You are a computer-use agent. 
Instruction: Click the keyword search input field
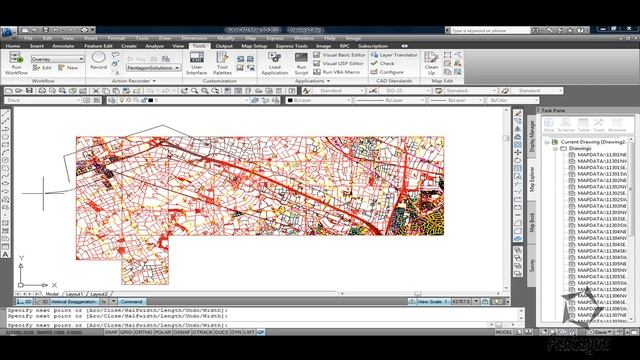click(490, 31)
